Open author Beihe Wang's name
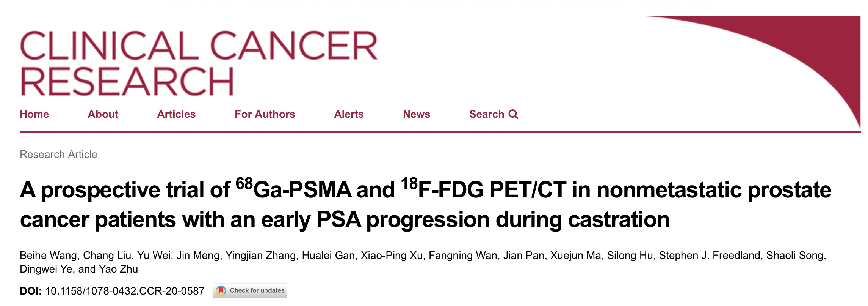The image size is (868, 306). [x=49, y=256]
